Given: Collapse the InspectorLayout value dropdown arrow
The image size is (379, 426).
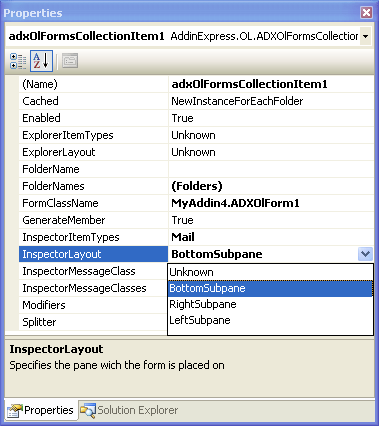Looking at the screenshot, I should click(365, 254).
